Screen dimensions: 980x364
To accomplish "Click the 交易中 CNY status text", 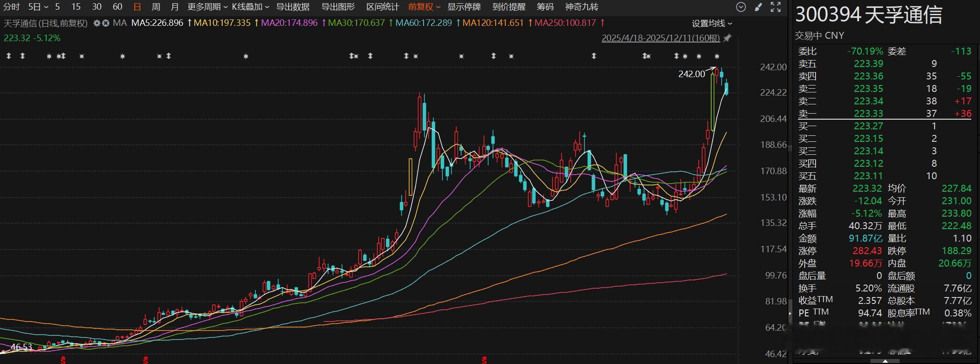I will point(819,36).
